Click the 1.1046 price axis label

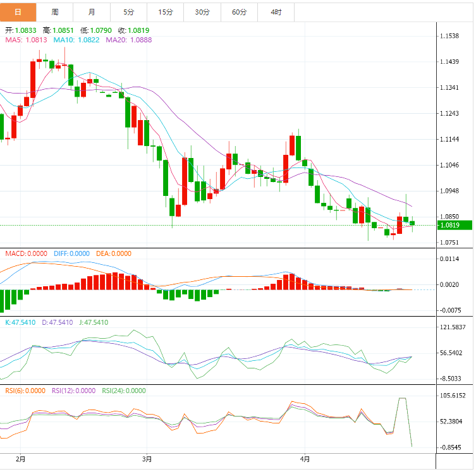pyautogui.click(x=449, y=165)
